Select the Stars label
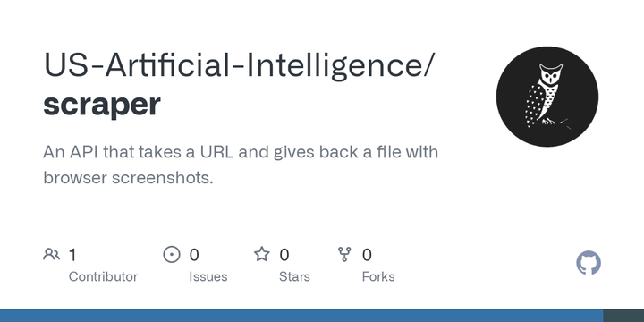 [294, 276]
